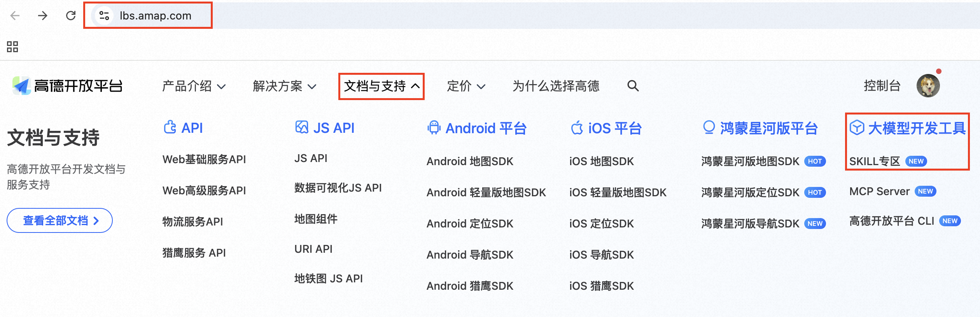Screen dimensions: 980x317
Task: Click the browser forward arrow
Action: point(43,16)
